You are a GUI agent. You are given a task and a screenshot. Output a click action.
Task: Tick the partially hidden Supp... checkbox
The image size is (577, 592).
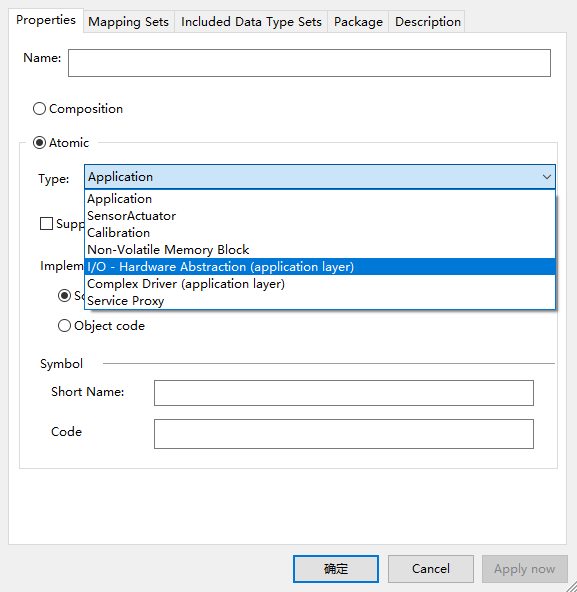coord(46,223)
